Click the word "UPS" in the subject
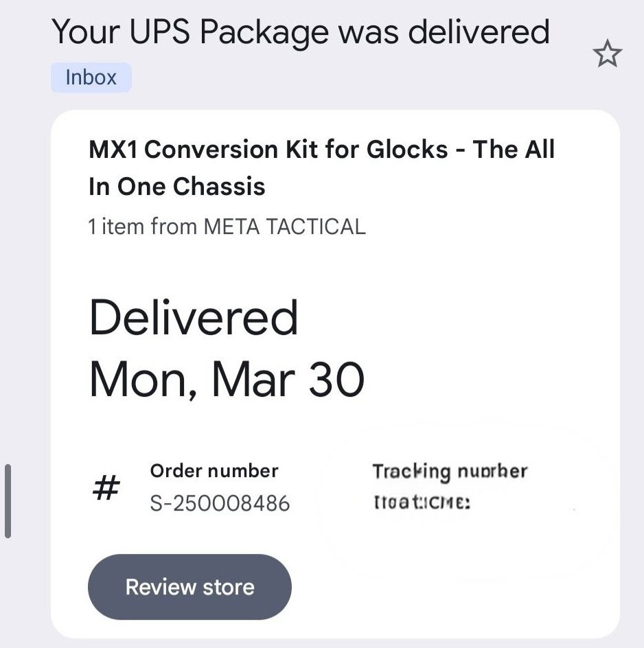 pyautogui.click(x=167, y=32)
